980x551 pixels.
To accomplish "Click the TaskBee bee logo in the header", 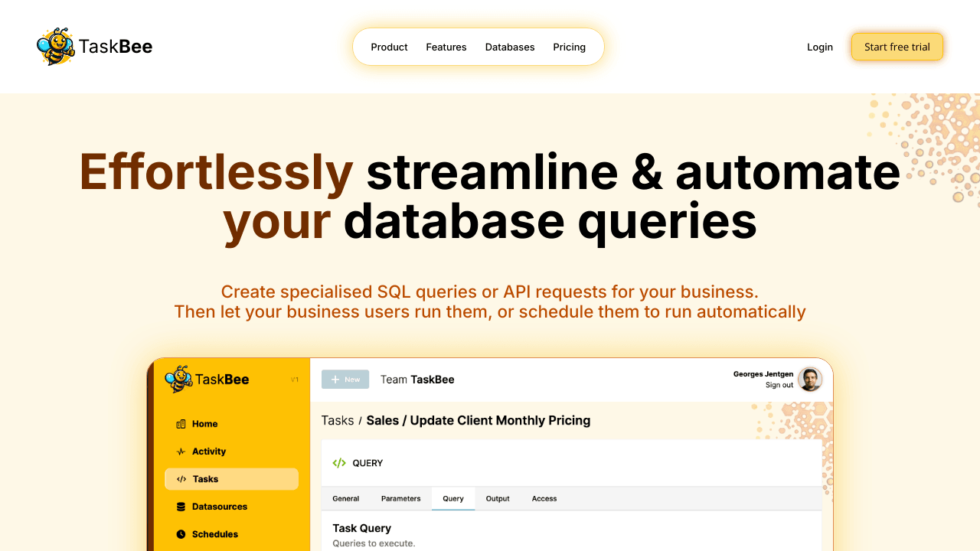I will point(55,47).
